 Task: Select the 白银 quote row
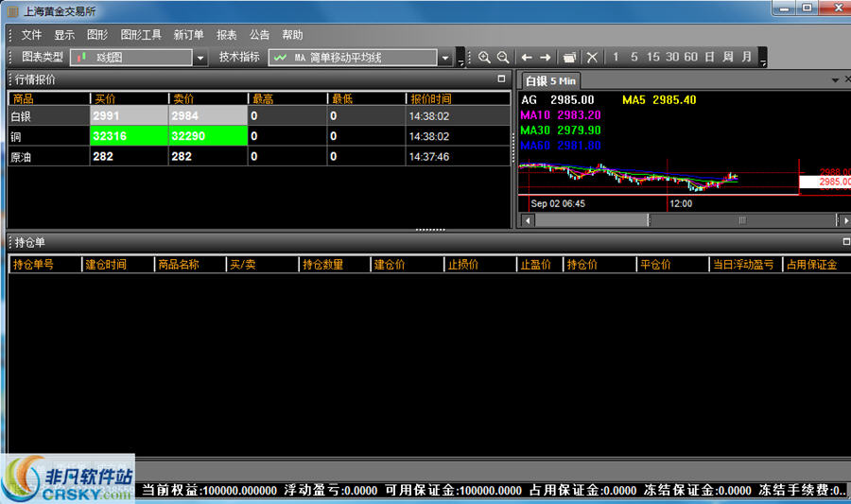(259, 115)
